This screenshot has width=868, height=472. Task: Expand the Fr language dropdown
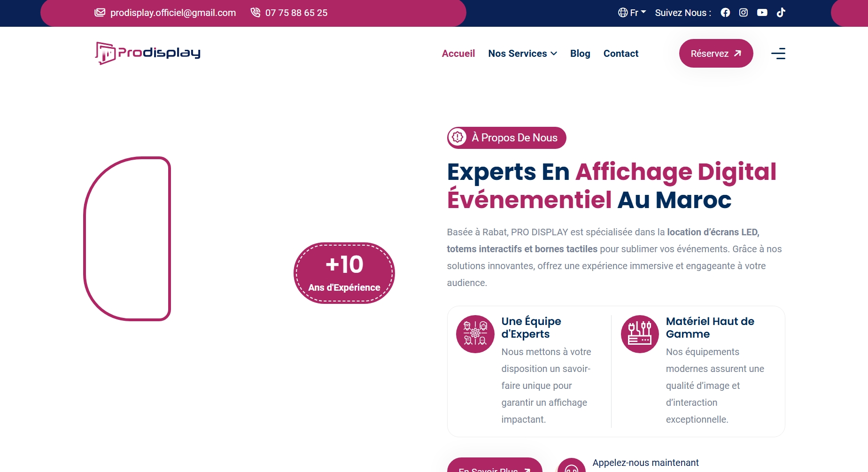pos(638,13)
